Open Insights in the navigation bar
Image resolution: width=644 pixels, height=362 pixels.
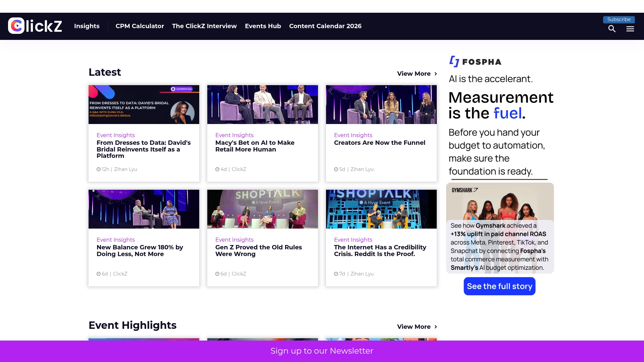click(87, 26)
